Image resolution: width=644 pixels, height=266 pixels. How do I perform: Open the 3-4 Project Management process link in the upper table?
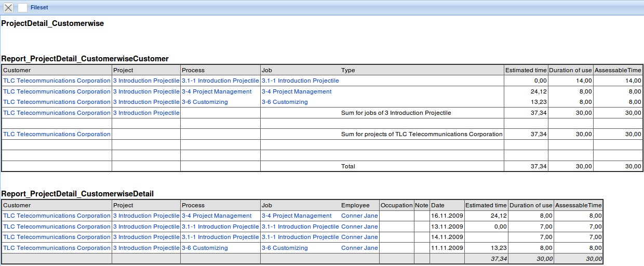tap(216, 91)
